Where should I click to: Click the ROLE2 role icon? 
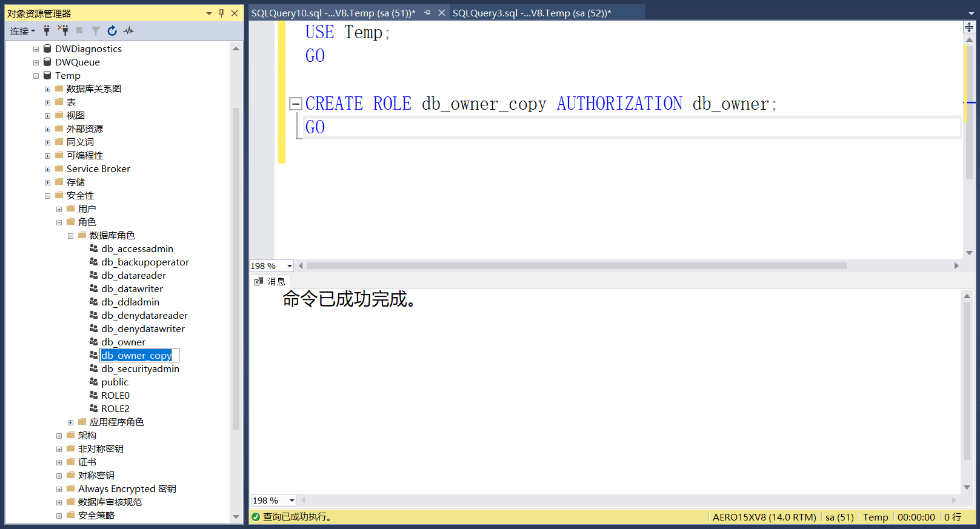[94, 408]
